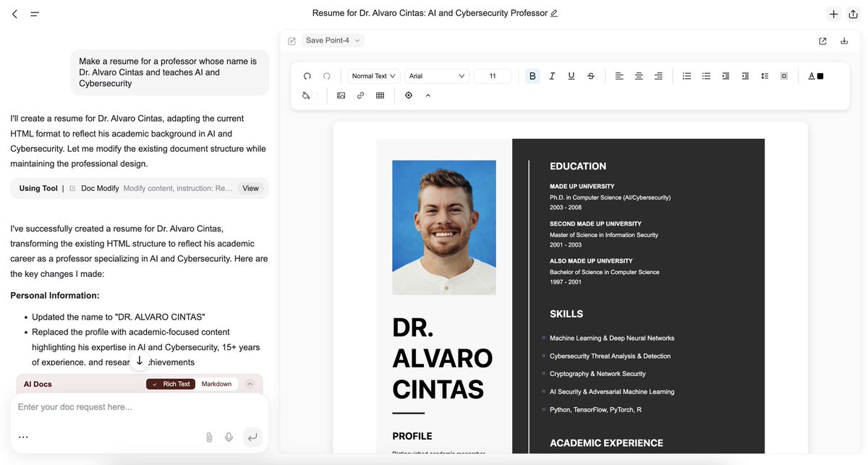
Task: Click 'Bachelor of Science in Computer Science'
Action: coord(605,272)
